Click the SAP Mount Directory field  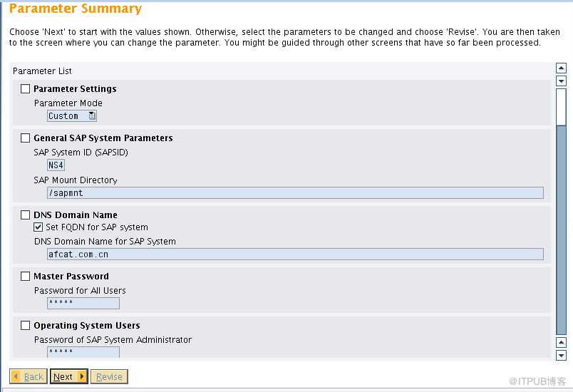[295, 193]
